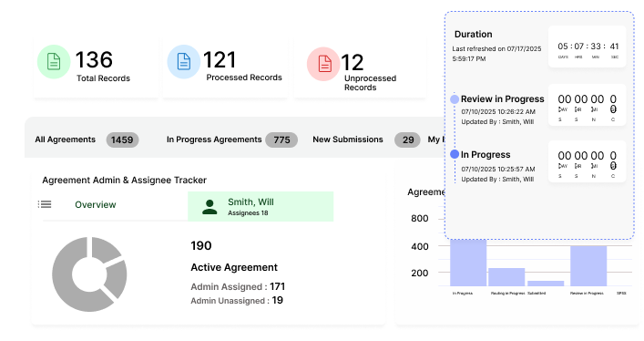644x341 pixels.
Task: Click the Assignees 18 label
Action: 248,213
